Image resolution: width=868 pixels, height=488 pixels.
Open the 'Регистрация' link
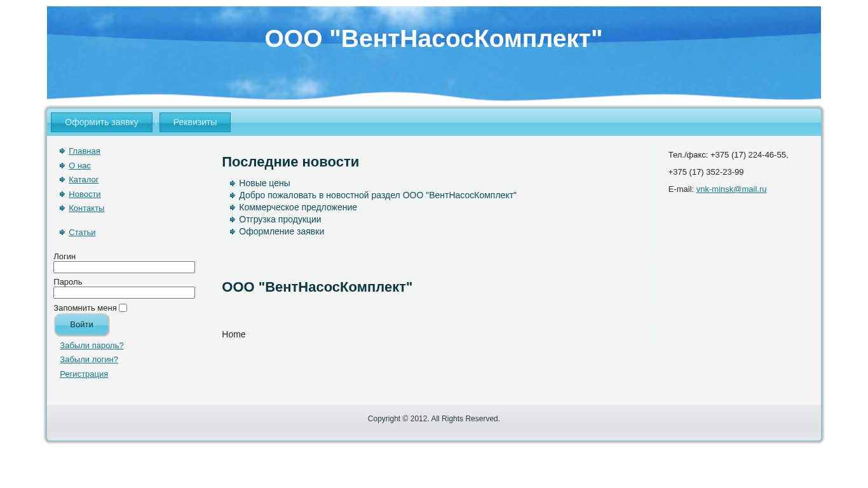pos(84,374)
